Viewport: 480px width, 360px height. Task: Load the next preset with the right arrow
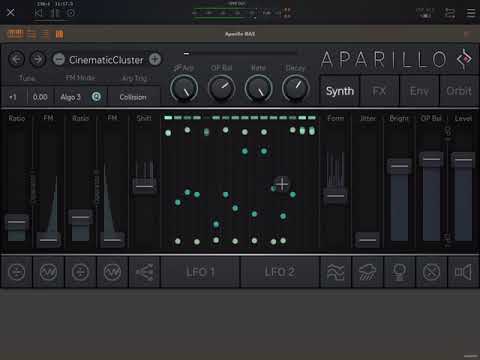point(38,59)
